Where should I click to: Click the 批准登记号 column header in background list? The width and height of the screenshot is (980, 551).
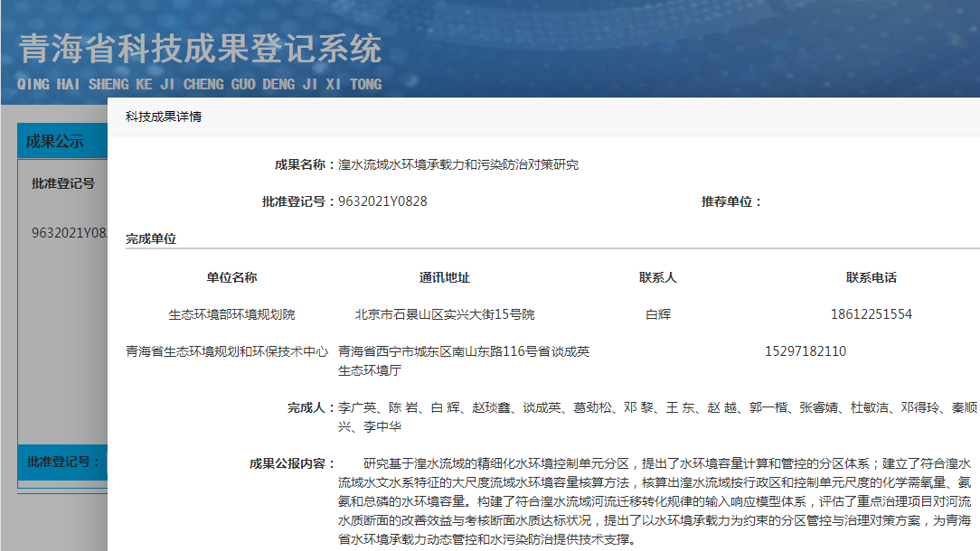[x=63, y=183]
